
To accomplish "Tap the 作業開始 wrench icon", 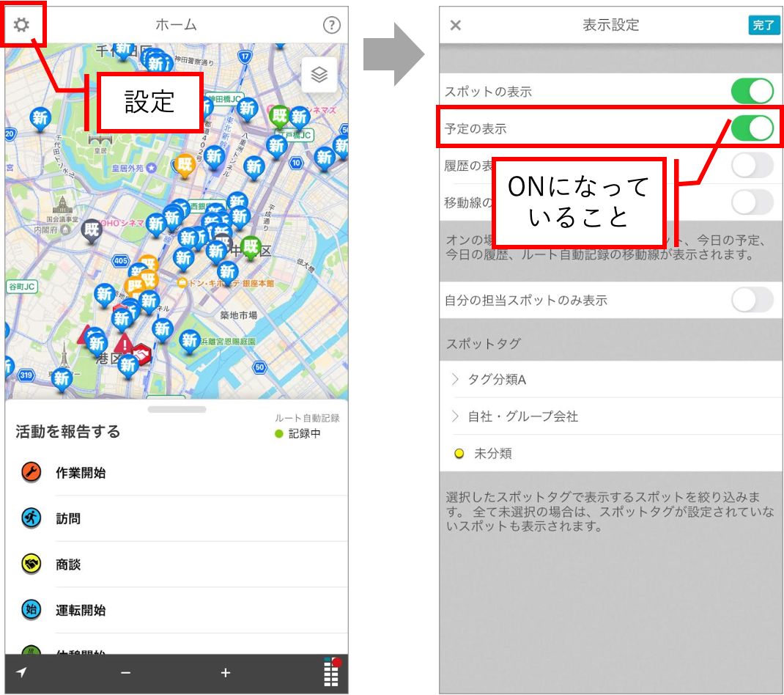I will point(31,472).
